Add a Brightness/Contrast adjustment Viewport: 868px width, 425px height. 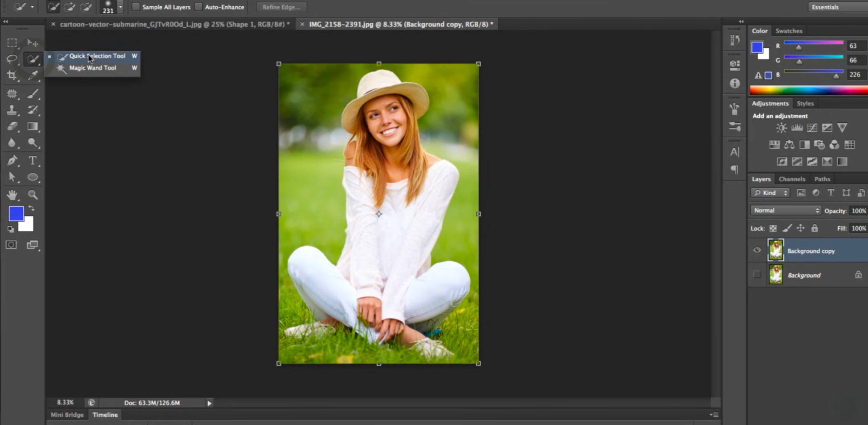[781, 128]
